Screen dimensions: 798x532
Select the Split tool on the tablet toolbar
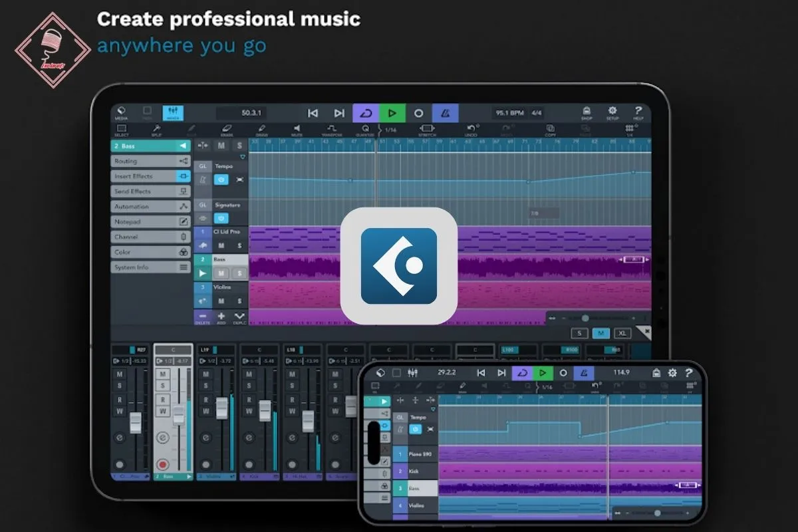(x=156, y=130)
